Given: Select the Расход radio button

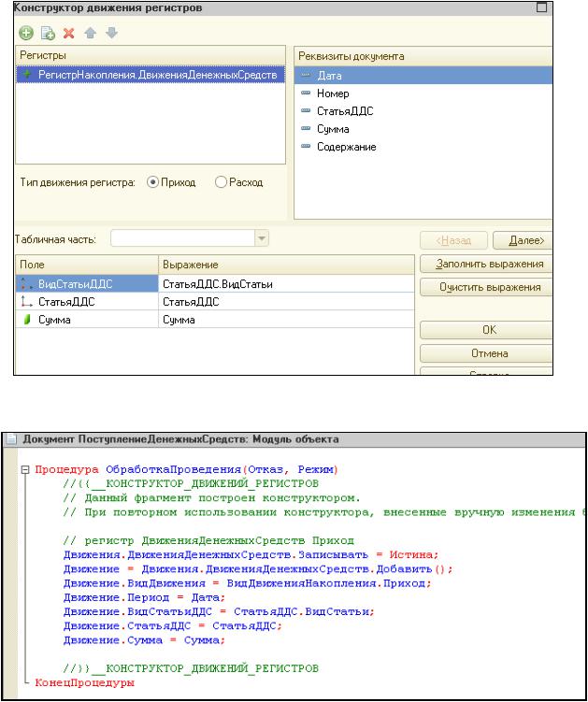Looking at the screenshot, I should [x=221, y=182].
